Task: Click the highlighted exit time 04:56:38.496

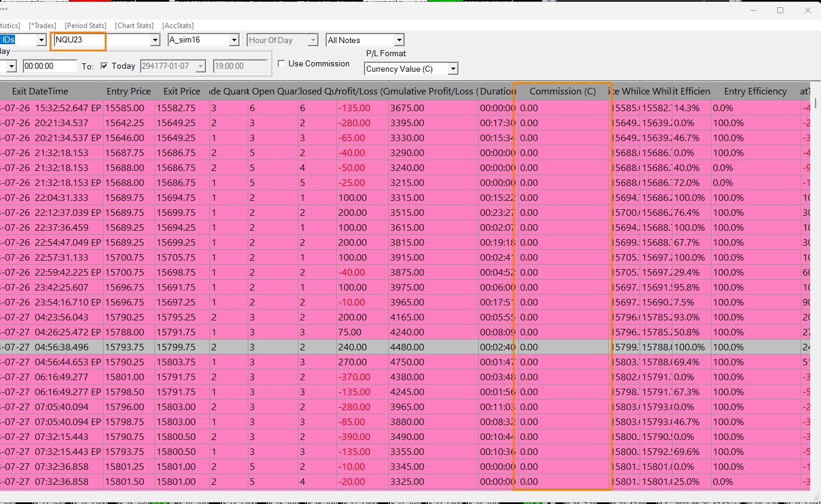Action: (x=61, y=347)
